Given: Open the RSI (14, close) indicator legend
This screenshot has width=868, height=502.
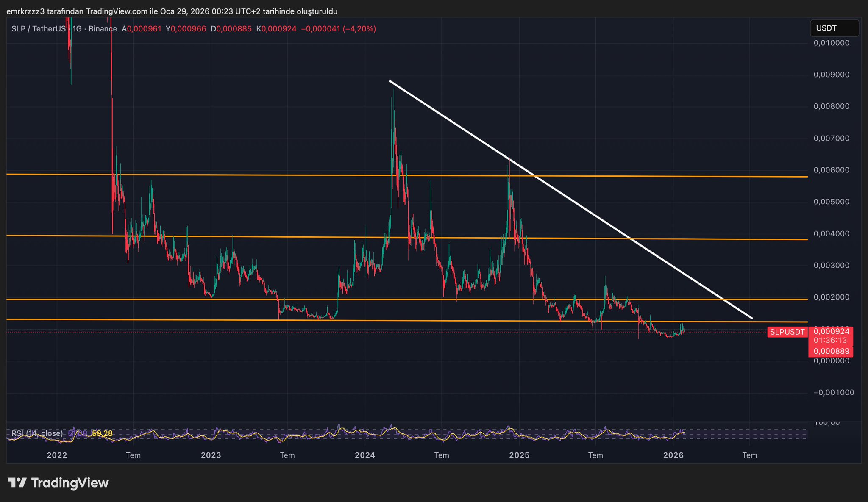Looking at the screenshot, I should tap(37, 433).
